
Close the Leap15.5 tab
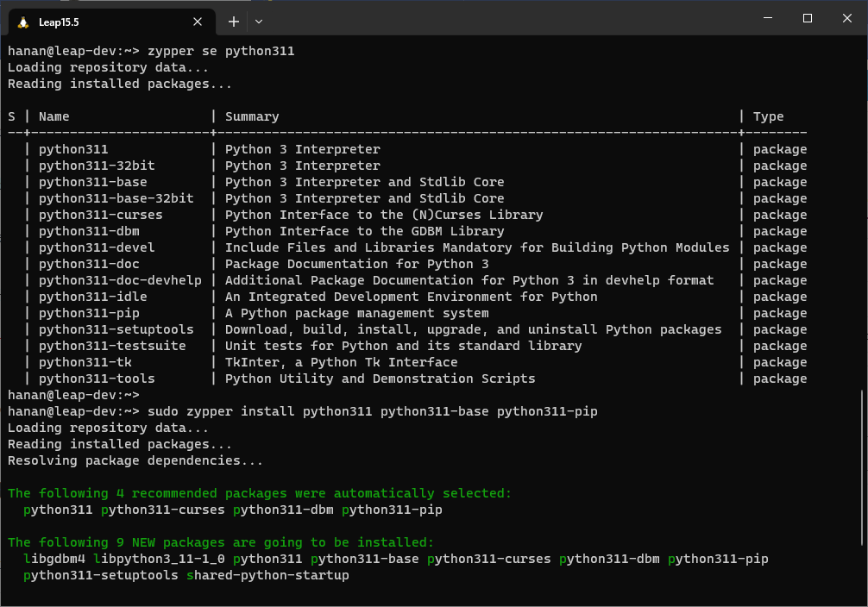coord(198,22)
